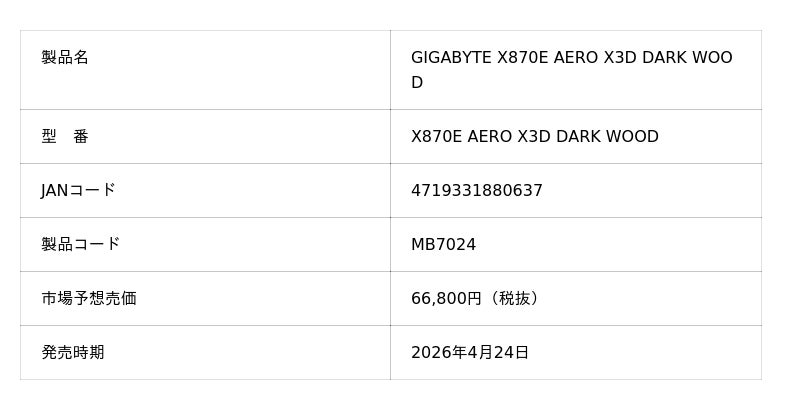The width and height of the screenshot is (800, 410).
Task: Click the 市場予想売価 label
Action: pyautogui.click(x=88, y=298)
